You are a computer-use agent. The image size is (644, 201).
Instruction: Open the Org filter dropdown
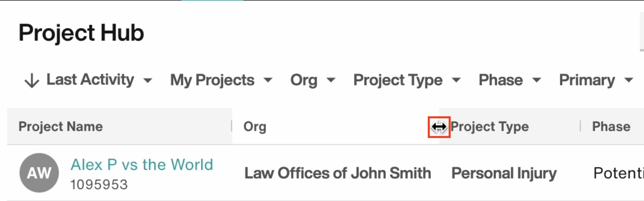click(x=313, y=80)
